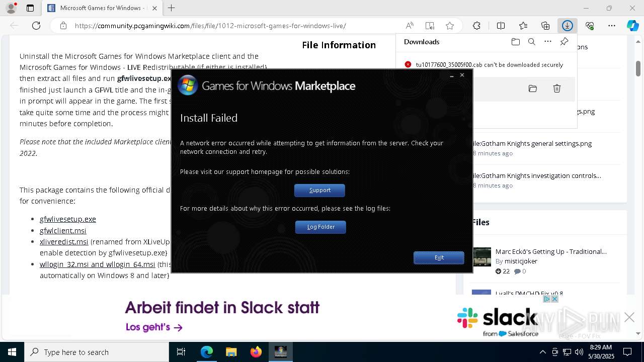Image resolution: width=644 pixels, height=362 pixels.
Task: Open the notification center
Action: click(x=627, y=352)
